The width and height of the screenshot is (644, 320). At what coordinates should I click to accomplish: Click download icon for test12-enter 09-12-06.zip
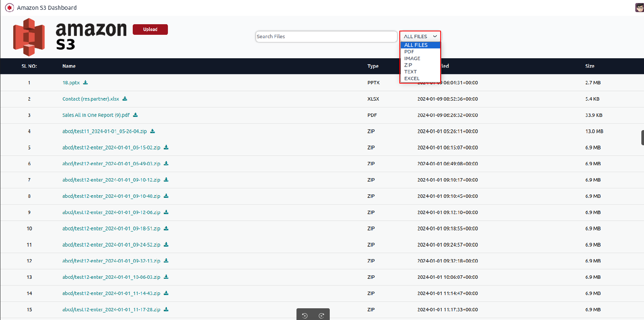tap(166, 212)
